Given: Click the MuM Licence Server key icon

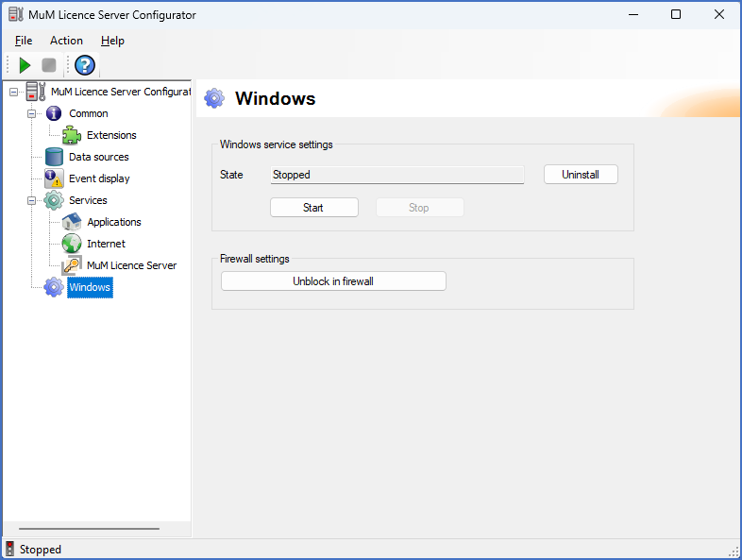Looking at the screenshot, I should pyautogui.click(x=72, y=265).
